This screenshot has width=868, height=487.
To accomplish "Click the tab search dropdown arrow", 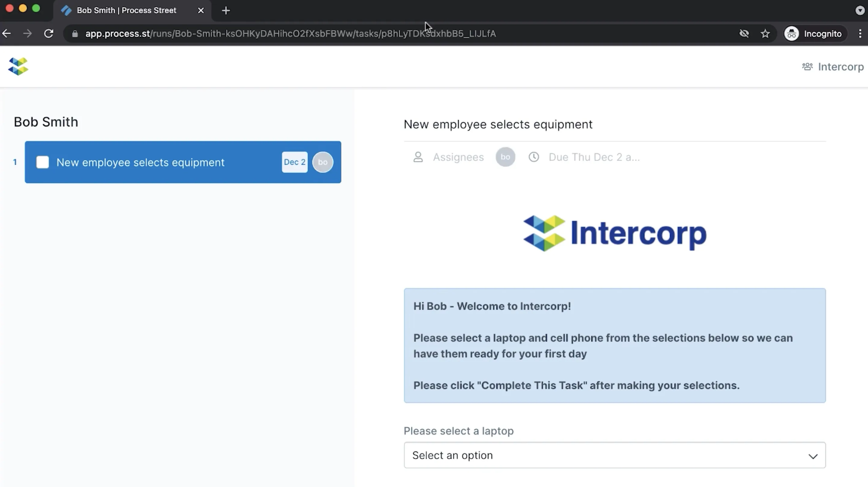I will [x=860, y=11].
